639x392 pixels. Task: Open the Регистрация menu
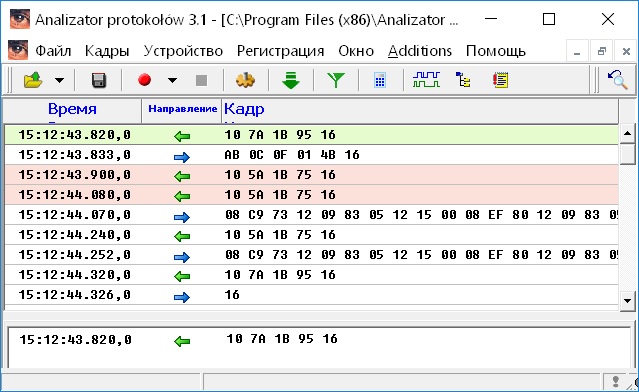(280, 51)
